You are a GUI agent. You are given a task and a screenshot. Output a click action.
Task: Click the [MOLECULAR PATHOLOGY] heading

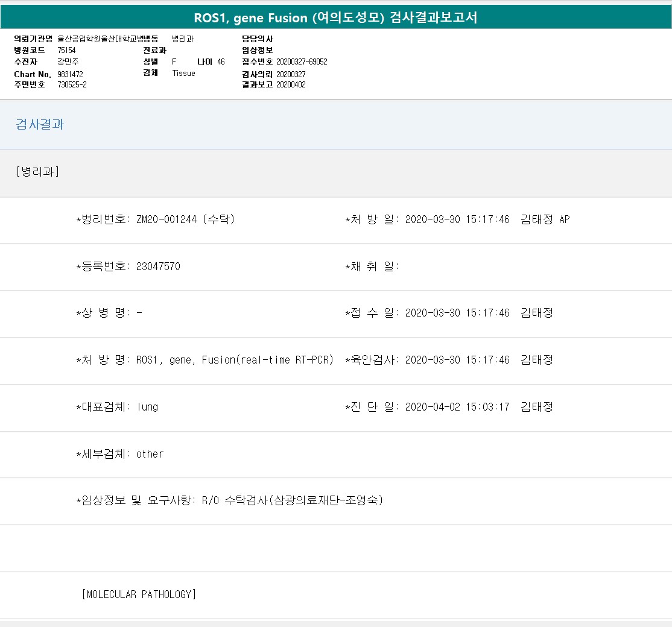pos(139,594)
